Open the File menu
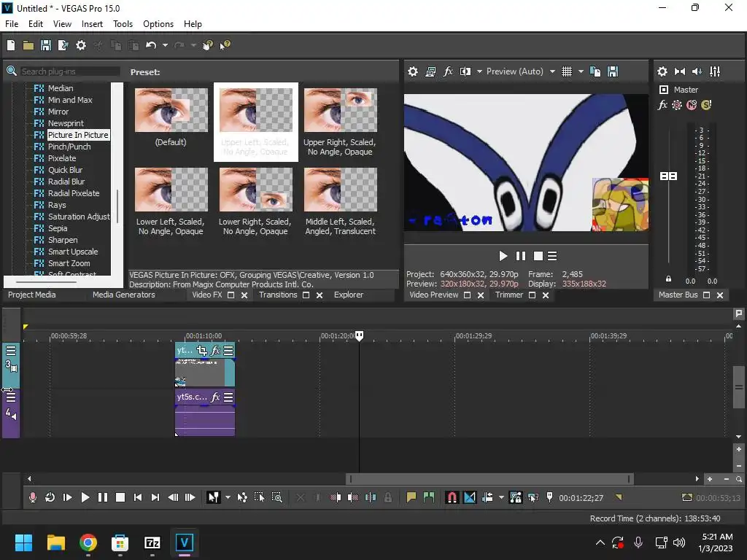The height and width of the screenshot is (560, 747). click(12, 24)
